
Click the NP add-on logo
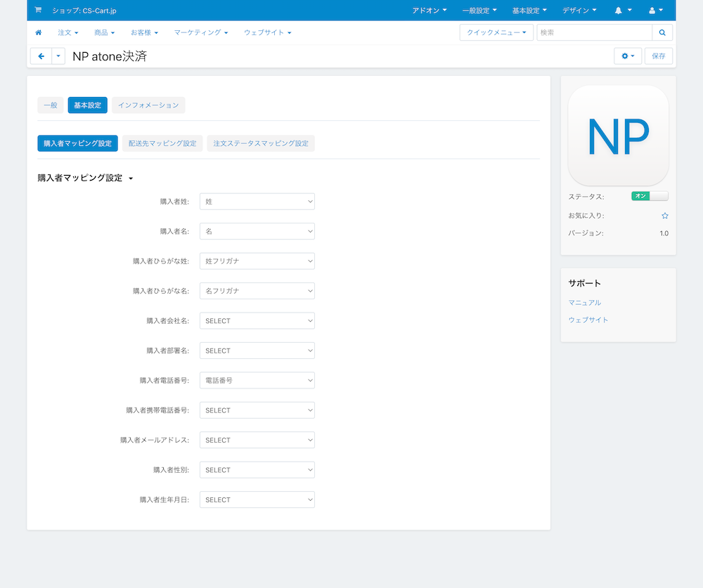pyautogui.click(x=618, y=136)
